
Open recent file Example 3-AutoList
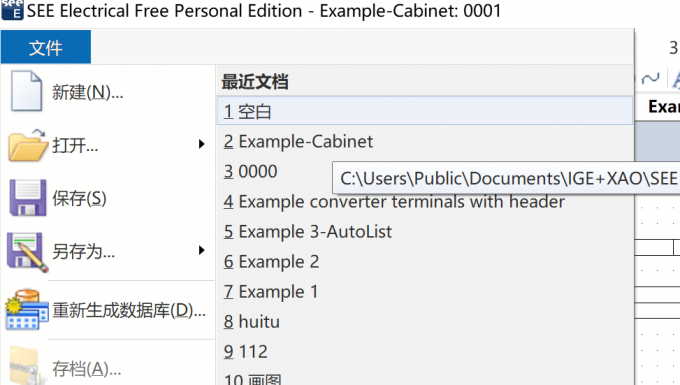click(x=425, y=232)
